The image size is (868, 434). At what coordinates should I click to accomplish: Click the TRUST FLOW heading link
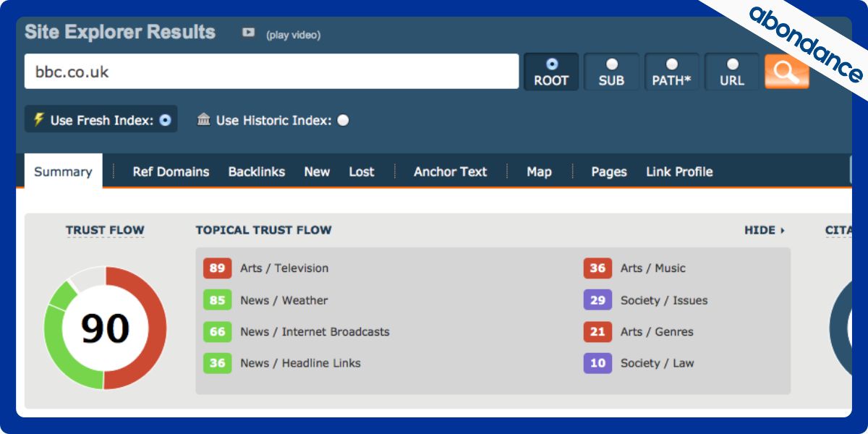click(105, 230)
